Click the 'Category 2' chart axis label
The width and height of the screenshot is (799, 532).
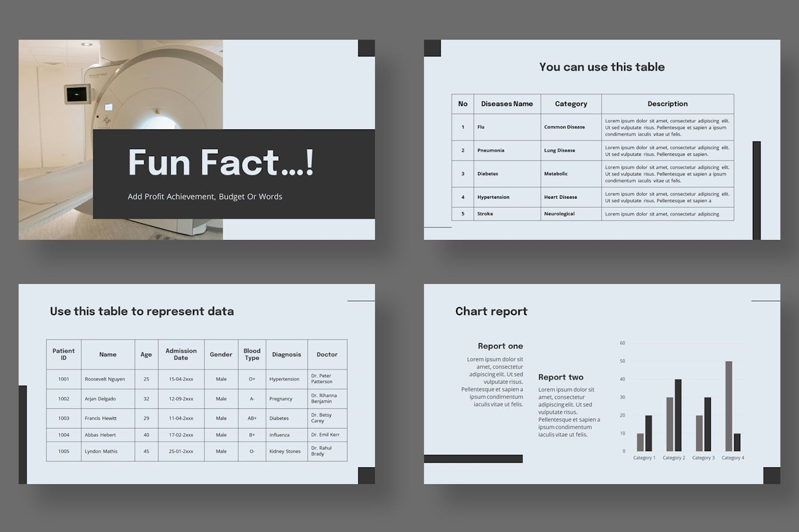point(674,458)
